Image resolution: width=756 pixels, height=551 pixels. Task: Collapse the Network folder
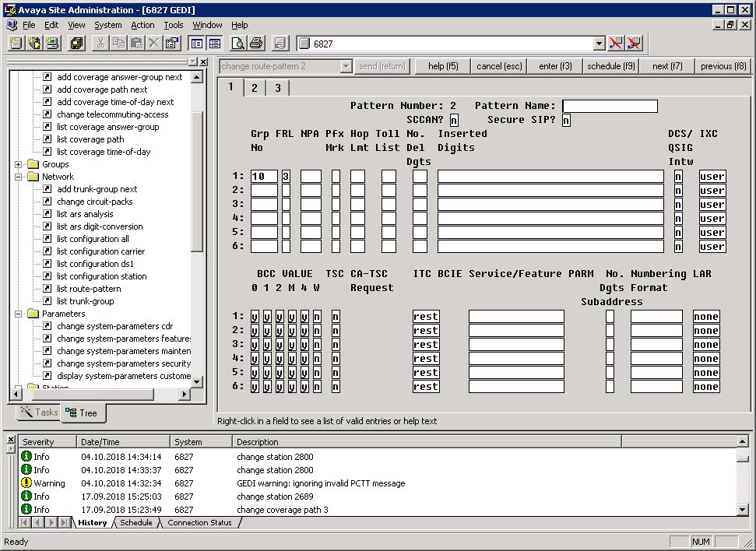click(x=19, y=177)
